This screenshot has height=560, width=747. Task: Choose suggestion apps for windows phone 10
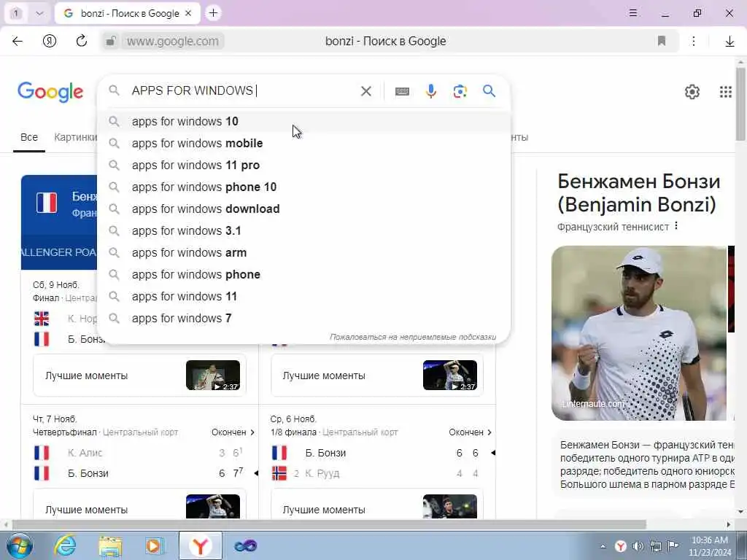(x=303, y=187)
